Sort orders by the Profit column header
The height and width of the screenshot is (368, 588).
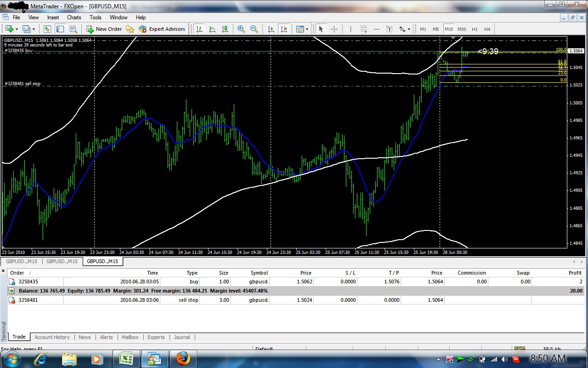575,273
